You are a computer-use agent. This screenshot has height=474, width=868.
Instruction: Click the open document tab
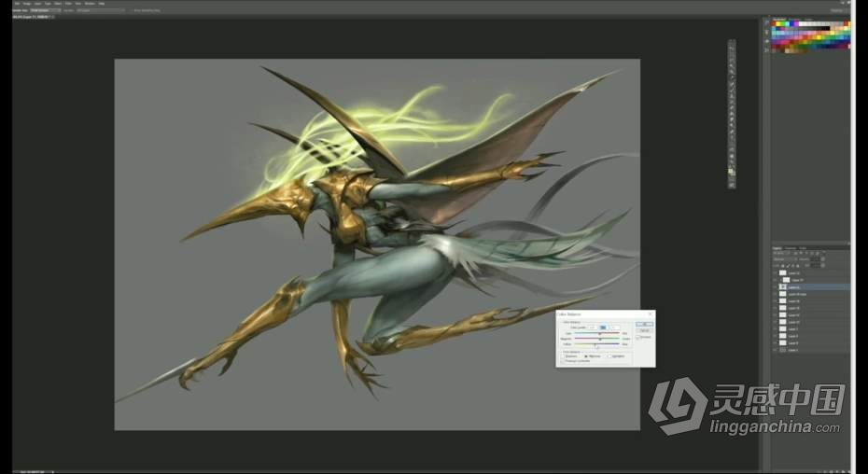click(x=32, y=17)
